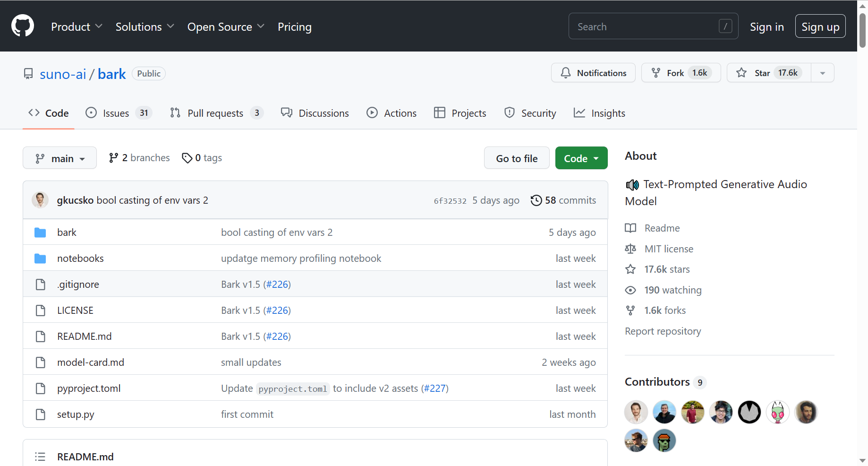Expand the Solutions menu
The width and height of the screenshot is (868, 466).
tap(145, 27)
